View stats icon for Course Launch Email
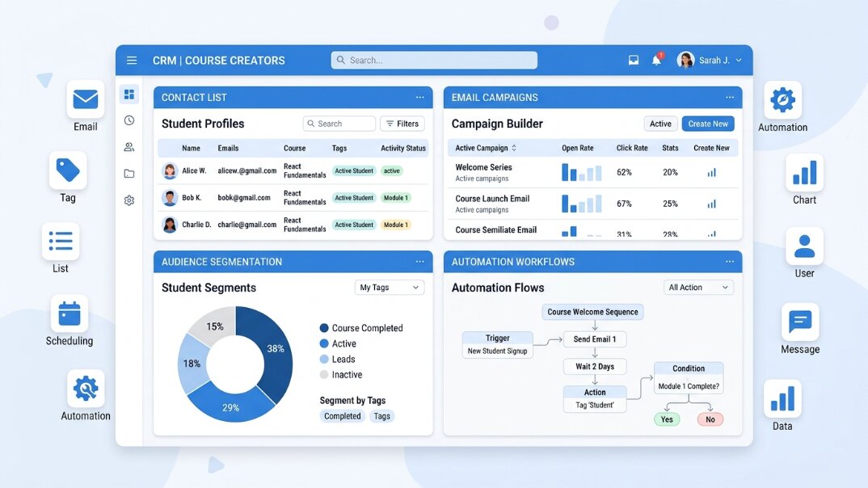The height and width of the screenshot is (488, 868). click(x=711, y=204)
